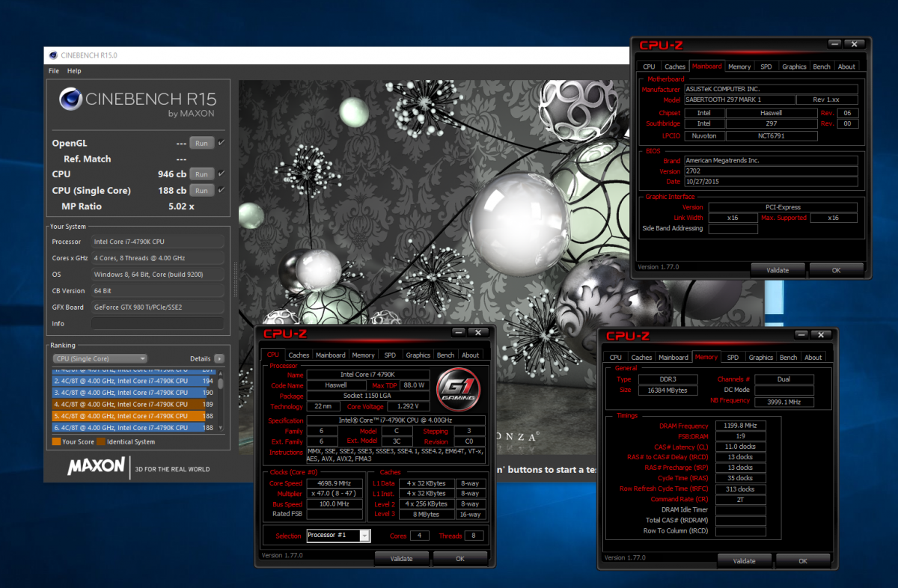Minimize the CPU-Z mainboard window
This screenshot has height=588, width=898.
point(835,44)
